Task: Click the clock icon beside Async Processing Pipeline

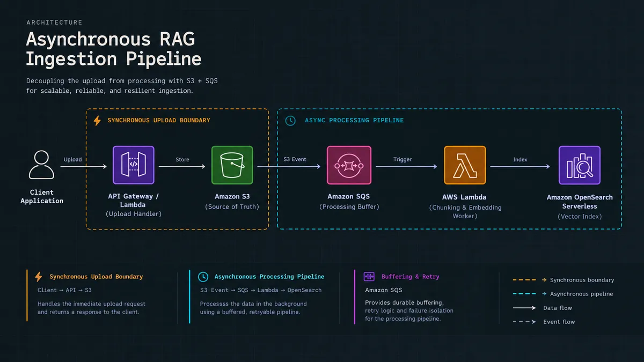Action: pyautogui.click(x=290, y=121)
